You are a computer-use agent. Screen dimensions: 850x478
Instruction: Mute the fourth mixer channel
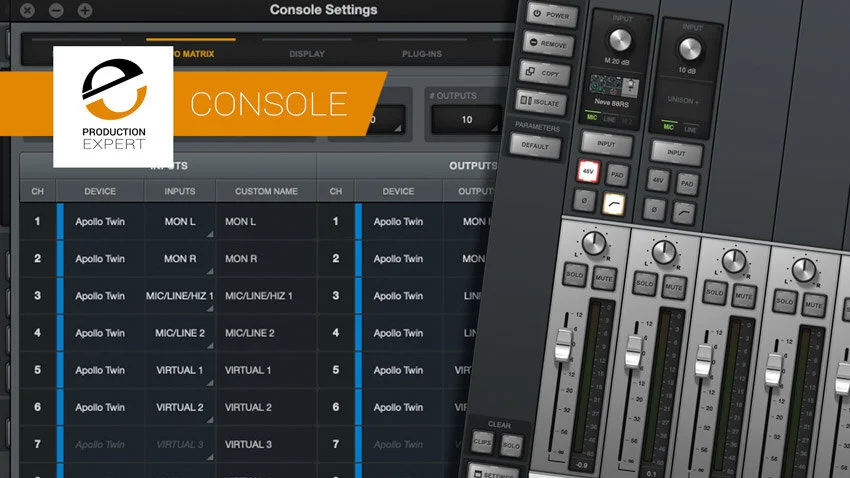[813, 305]
